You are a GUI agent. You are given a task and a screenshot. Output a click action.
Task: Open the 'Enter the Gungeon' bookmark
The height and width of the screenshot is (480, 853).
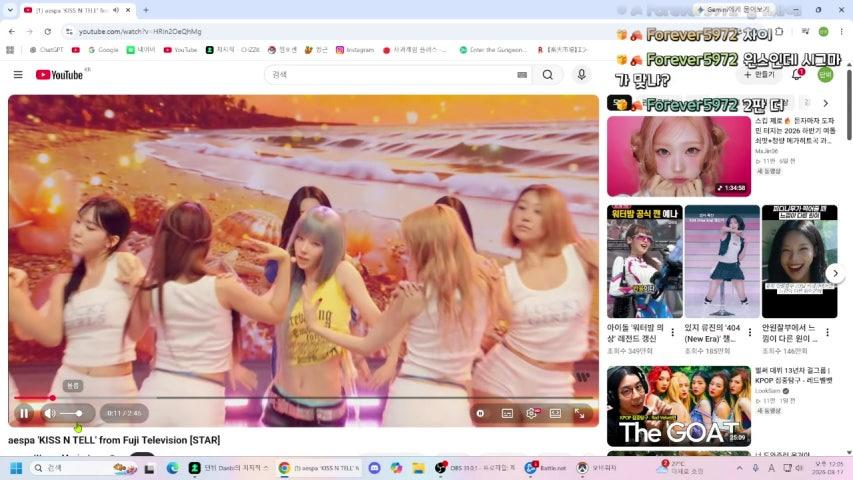[x=493, y=50]
